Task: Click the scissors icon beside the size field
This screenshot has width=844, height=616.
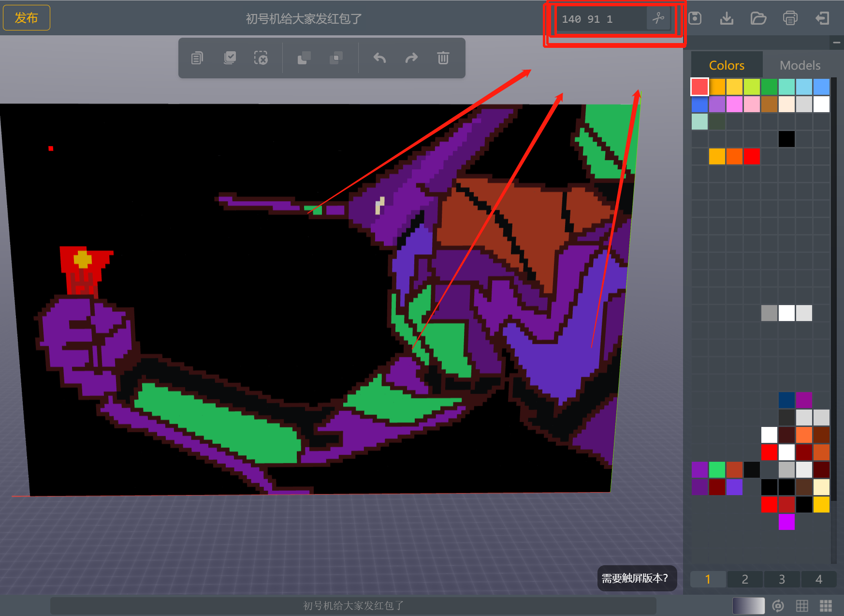Action: pos(658,19)
